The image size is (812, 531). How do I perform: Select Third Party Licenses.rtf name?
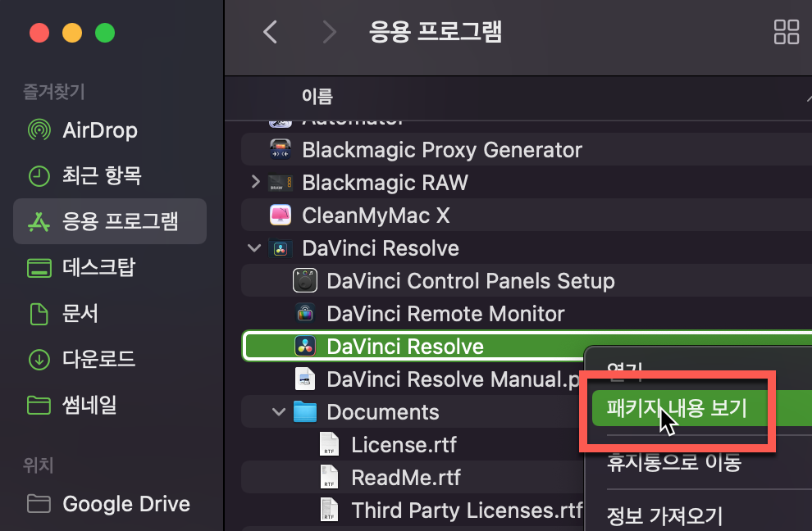(x=468, y=511)
